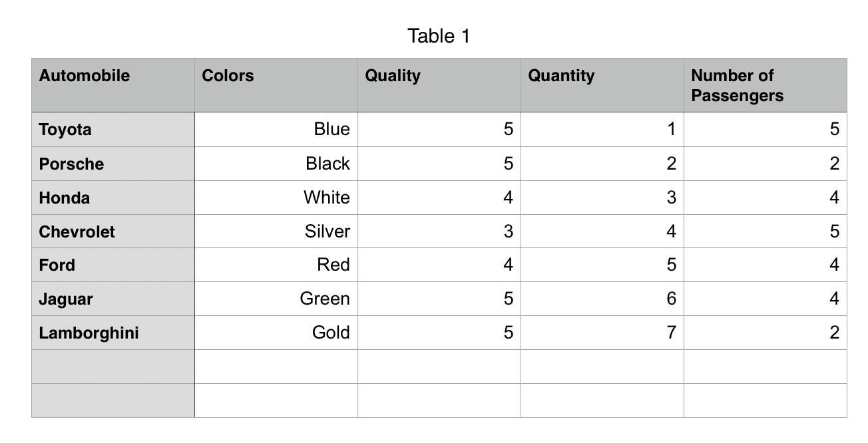Select the Honda row header cell
This screenshot has height=443, width=868.
click(x=113, y=198)
